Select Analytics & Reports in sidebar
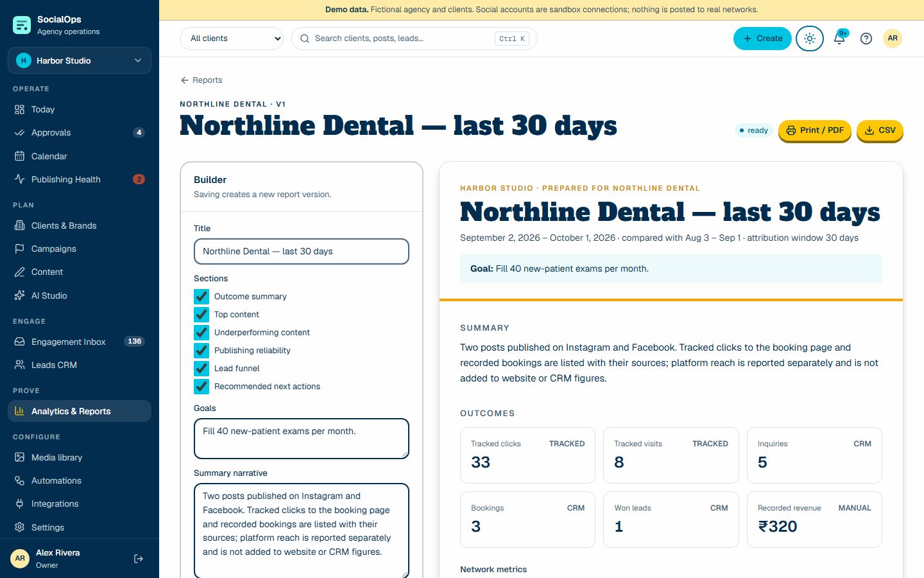Image resolution: width=924 pixels, height=578 pixels. coord(80,411)
